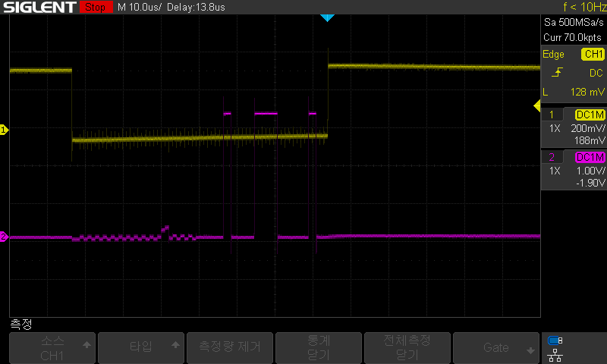The image size is (607, 364).
Task: Select the channel 2 ground marker
Action: coord(4,237)
